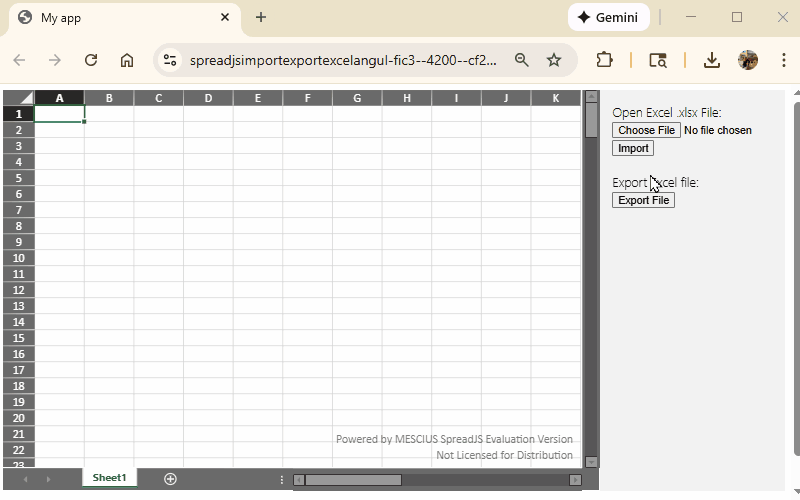This screenshot has height=500, width=800.
Task: Click the browser reload page icon
Action: click(91, 60)
